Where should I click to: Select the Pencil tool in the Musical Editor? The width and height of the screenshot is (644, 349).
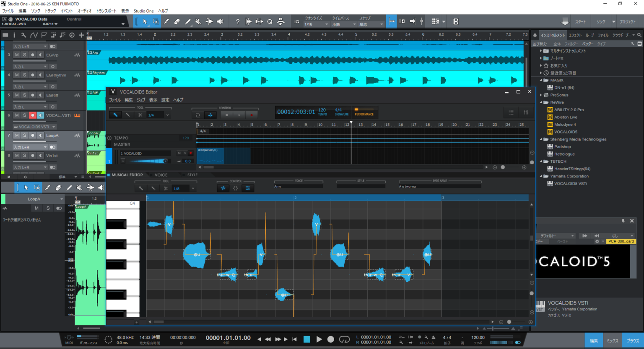[153, 188]
